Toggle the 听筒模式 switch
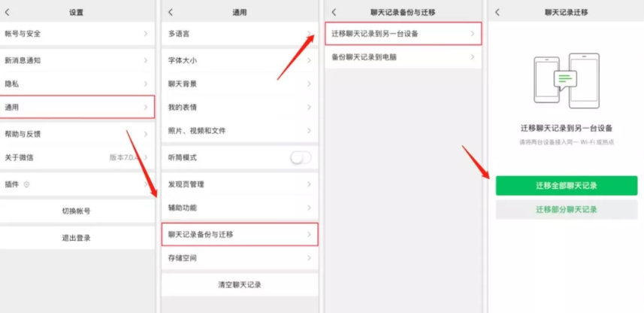This screenshot has width=644, height=313. point(301,157)
